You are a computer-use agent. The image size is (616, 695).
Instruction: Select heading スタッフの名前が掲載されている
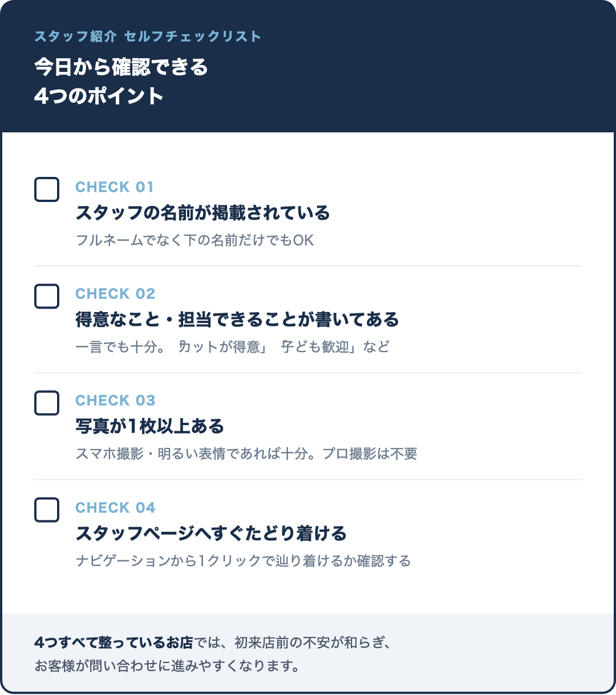click(202, 213)
